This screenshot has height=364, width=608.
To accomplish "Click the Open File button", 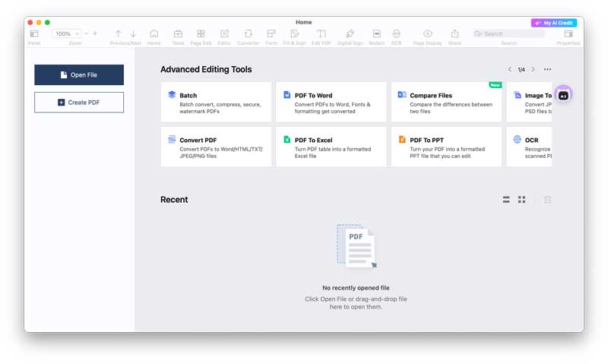I will [79, 74].
